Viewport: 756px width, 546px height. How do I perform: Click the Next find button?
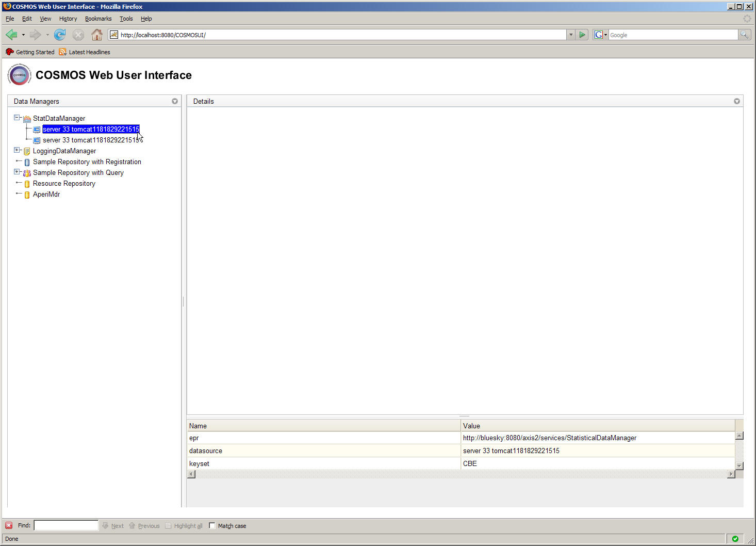click(x=113, y=526)
